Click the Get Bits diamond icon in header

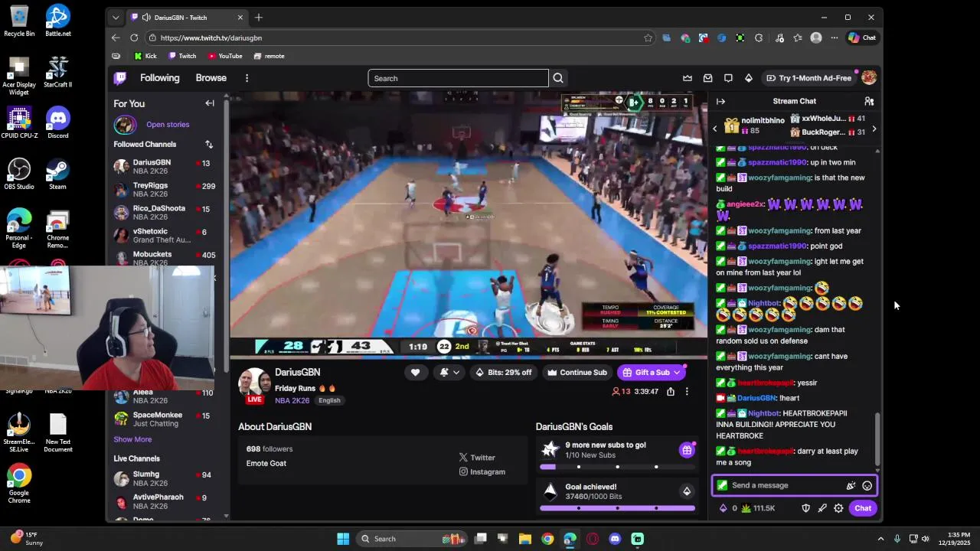pyautogui.click(x=749, y=78)
